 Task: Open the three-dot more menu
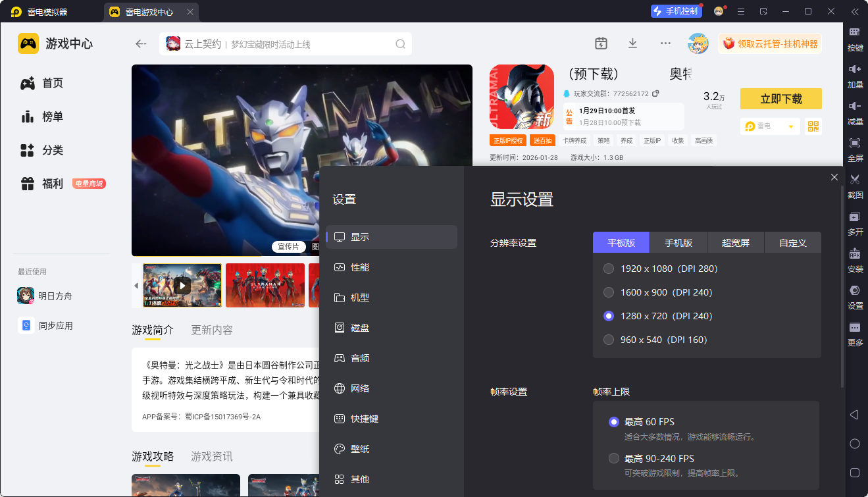tap(665, 43)
